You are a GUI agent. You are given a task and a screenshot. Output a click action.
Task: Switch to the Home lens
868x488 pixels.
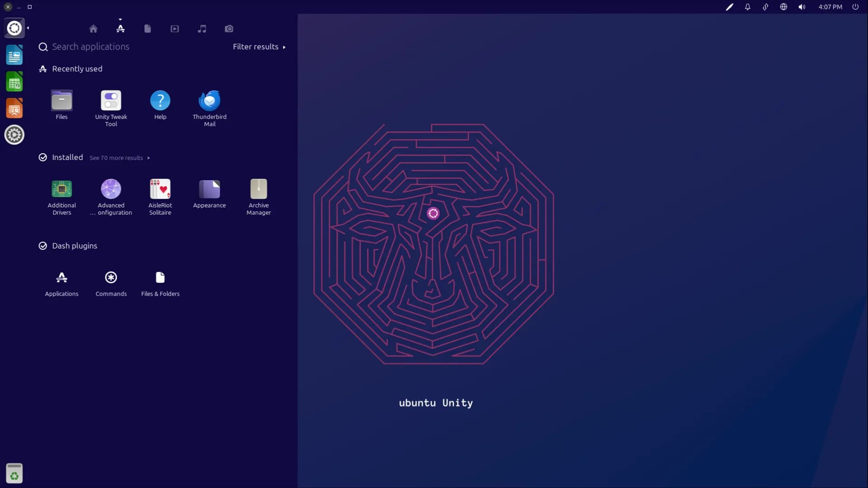coord(93,28)
